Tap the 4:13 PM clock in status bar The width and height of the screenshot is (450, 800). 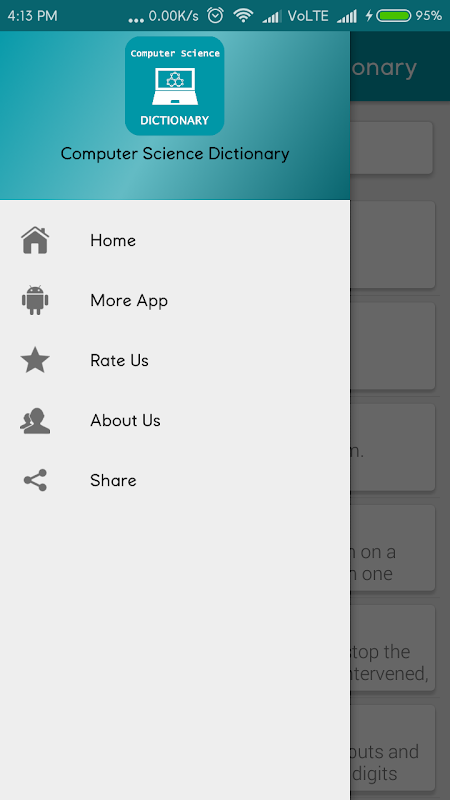tap(32, 16)
